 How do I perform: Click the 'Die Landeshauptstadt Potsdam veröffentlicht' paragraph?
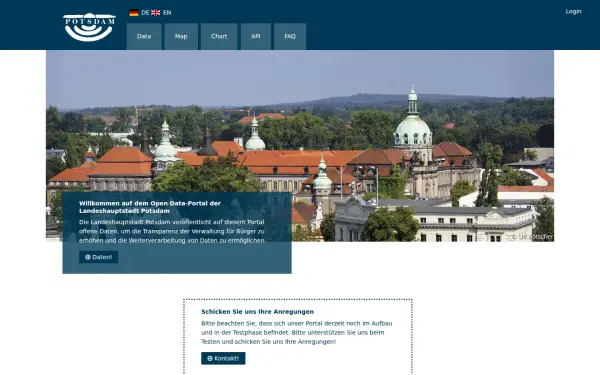tap(172, 231)
